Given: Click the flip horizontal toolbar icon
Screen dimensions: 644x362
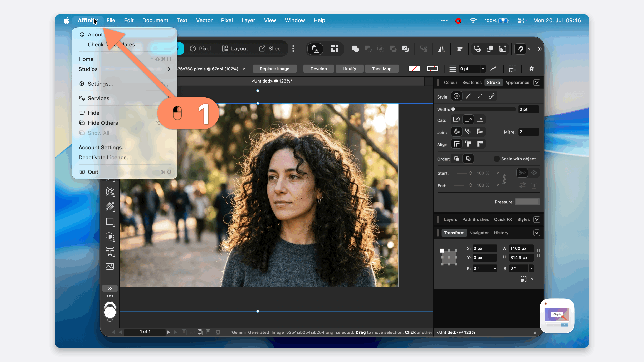Looking at the screenshot, I should 441,49.
